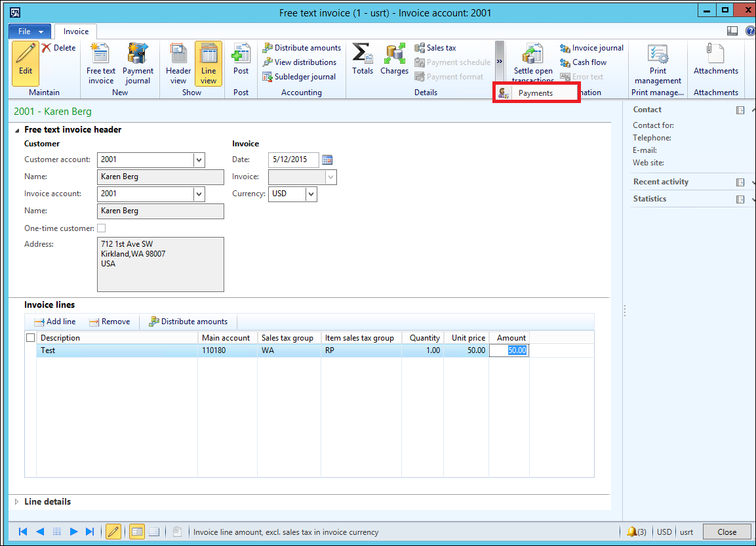
Task: Open the calendar picker beside Date
Action: (x=327, y=159)
